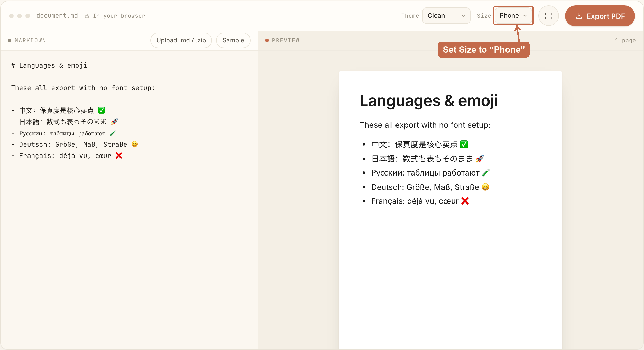Click the grinning face emoji in the preview
This screenshot has width=644, height=350.
[485, 187]
